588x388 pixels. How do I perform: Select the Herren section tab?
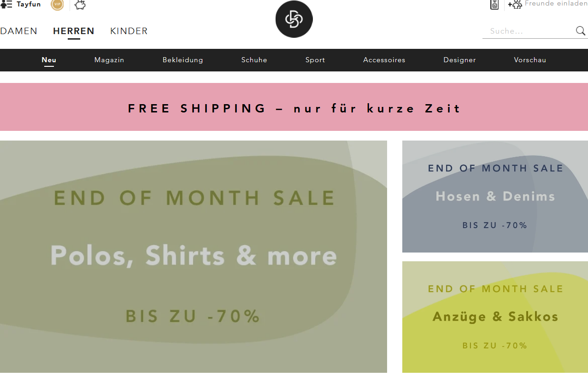click(x=74, y=31)
